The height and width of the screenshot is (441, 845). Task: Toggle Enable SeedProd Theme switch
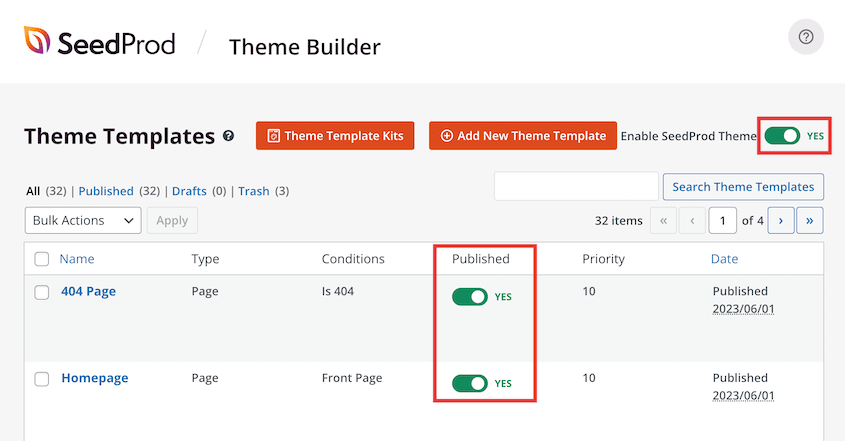782,136
